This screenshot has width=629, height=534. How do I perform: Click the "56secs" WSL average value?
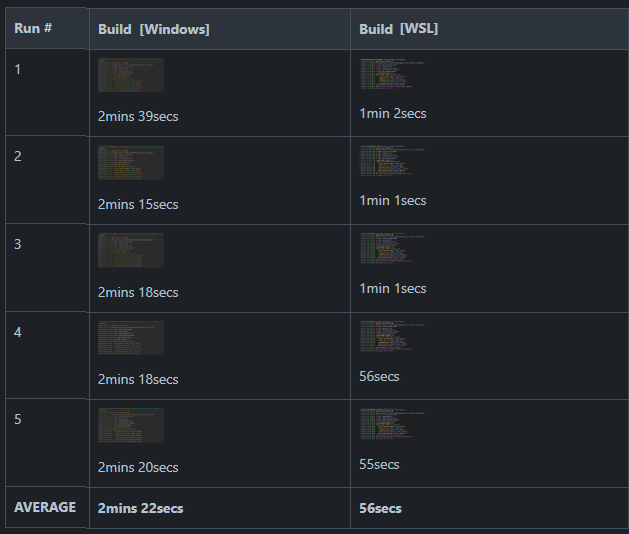click(x=380, y=508)
